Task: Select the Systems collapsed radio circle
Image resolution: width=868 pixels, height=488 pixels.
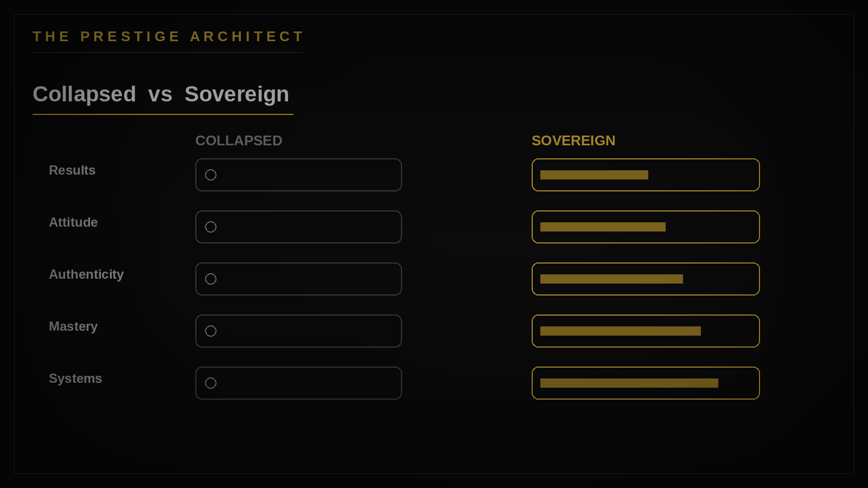Action: click(211, 383)
